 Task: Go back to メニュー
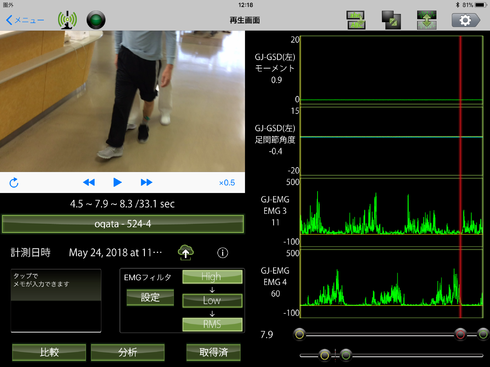click(x=25, y=20)
